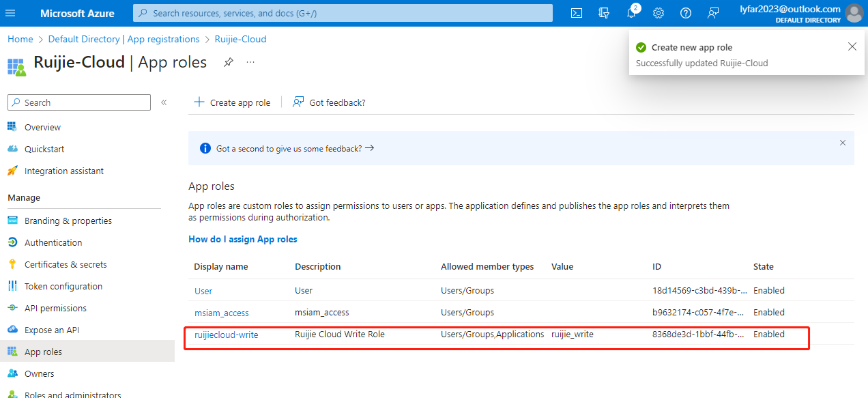Click the Help question mark icon
Screen dimensions: 868x398
coord(686,13)
